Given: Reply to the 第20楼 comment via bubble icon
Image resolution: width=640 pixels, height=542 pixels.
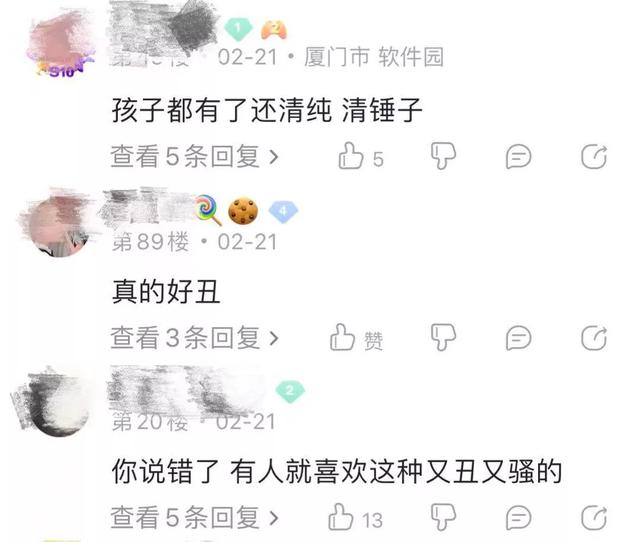Looking at the screenshot, I should pos(518,518).
